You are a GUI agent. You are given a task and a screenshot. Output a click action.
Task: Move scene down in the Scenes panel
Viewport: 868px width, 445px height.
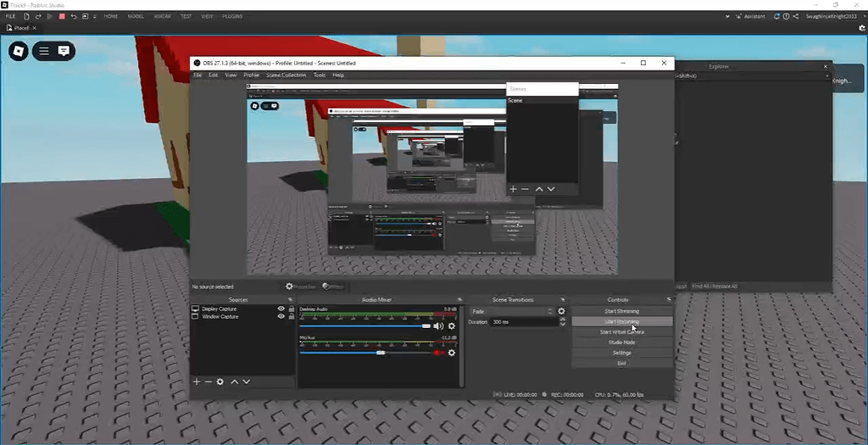[x=551, y=189]
